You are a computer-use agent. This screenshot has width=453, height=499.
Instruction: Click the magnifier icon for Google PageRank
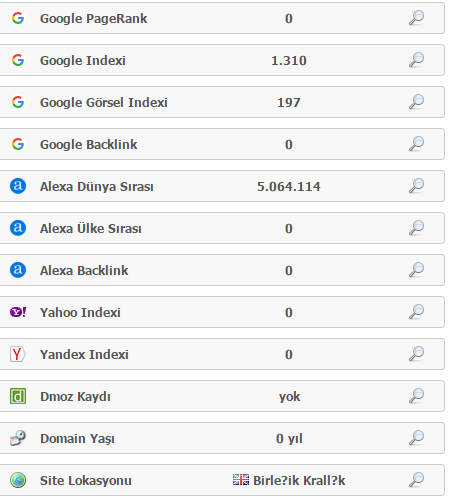click(416, 18)
